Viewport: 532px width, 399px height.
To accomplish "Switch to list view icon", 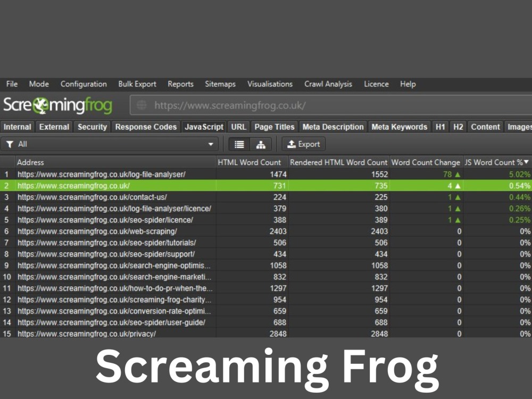I will click(239, 145).
